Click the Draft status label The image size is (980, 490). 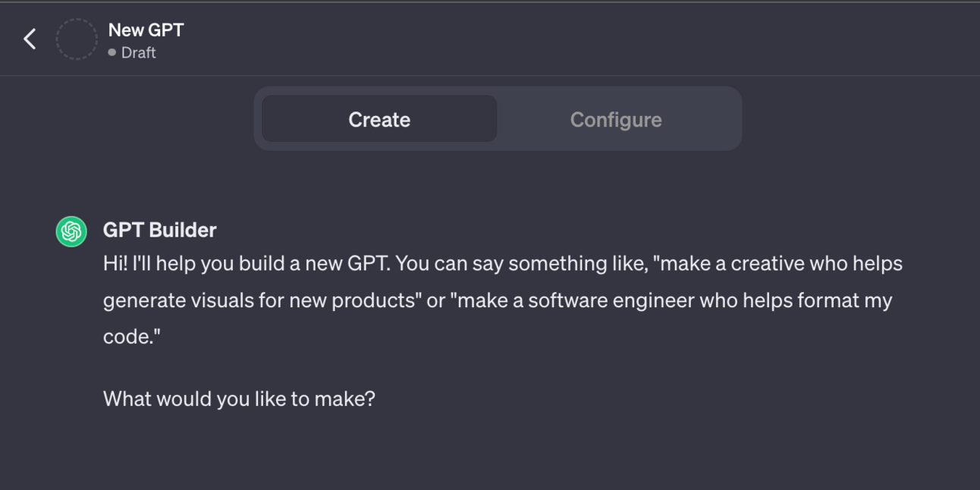[x=138, y=52]
